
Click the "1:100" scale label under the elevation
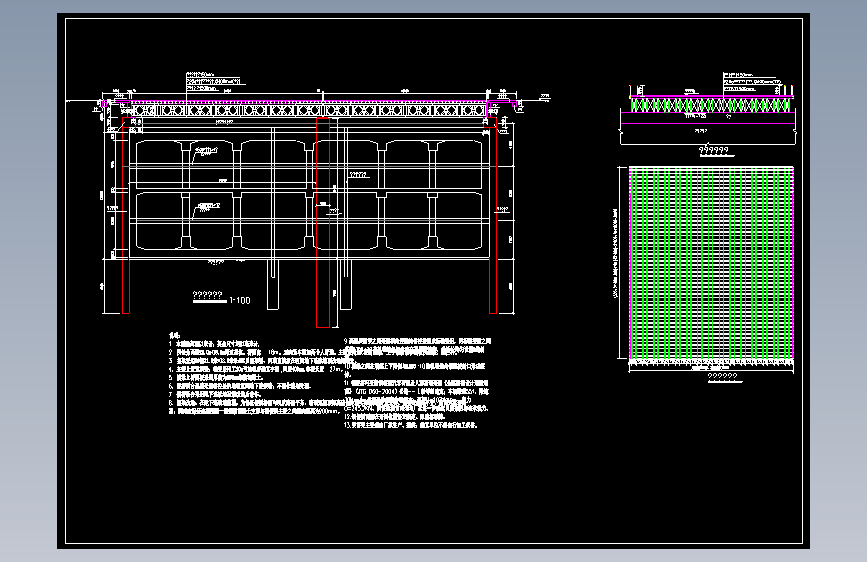[240, 300]
